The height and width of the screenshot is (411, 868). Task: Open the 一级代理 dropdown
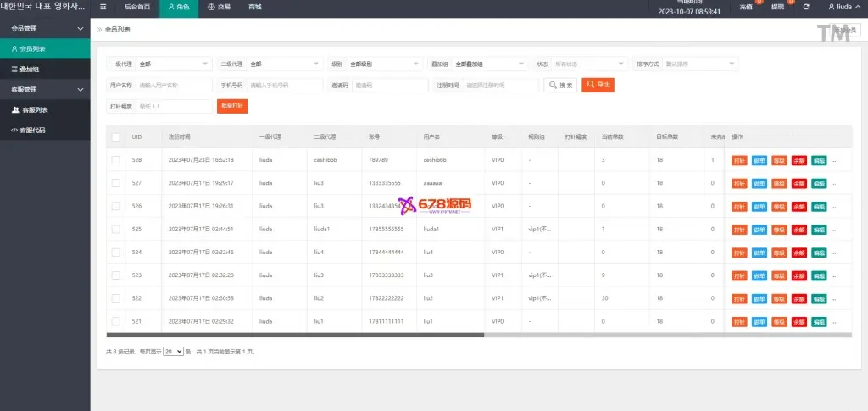(174, 64)
